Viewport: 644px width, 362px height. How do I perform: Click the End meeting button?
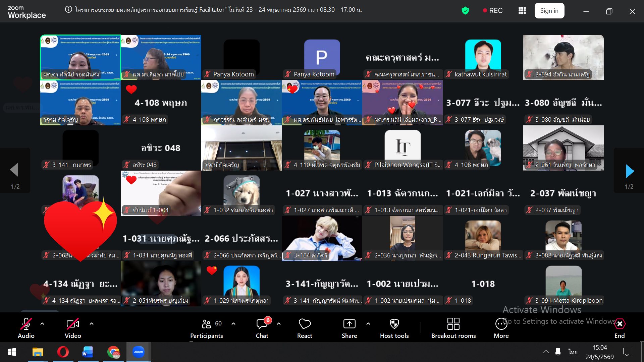pos(620,328)
